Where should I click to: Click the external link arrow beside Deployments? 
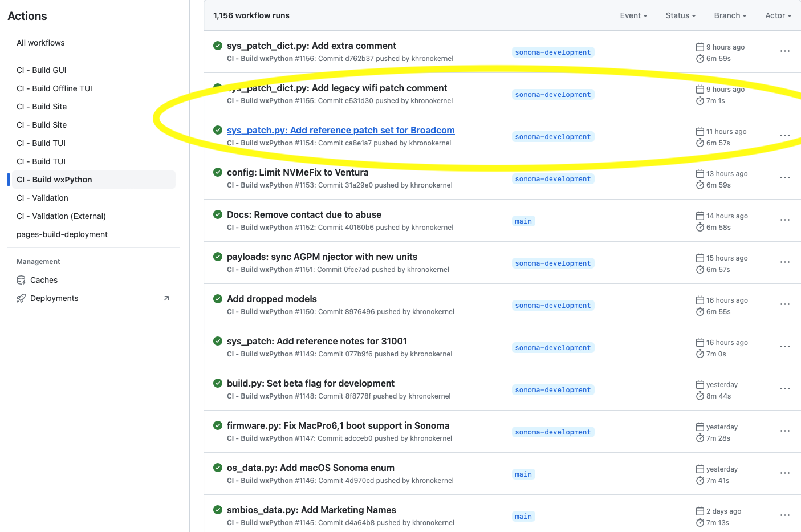coord(166,298)
